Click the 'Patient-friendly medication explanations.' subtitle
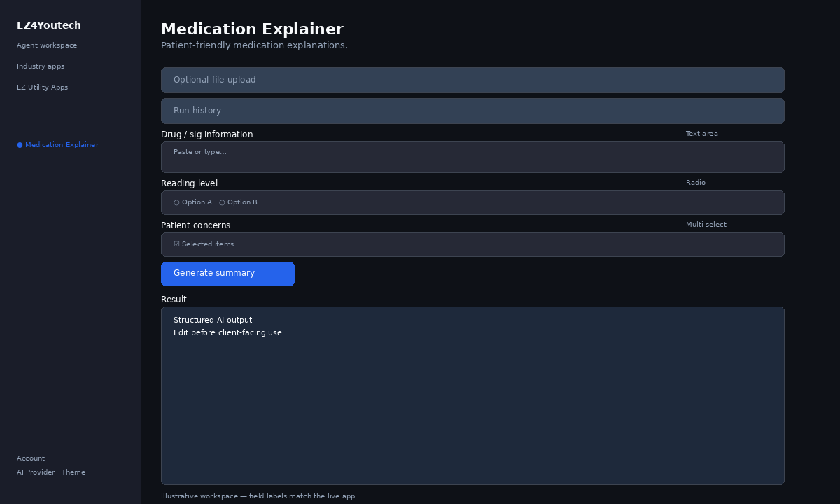 pos(254,45)
